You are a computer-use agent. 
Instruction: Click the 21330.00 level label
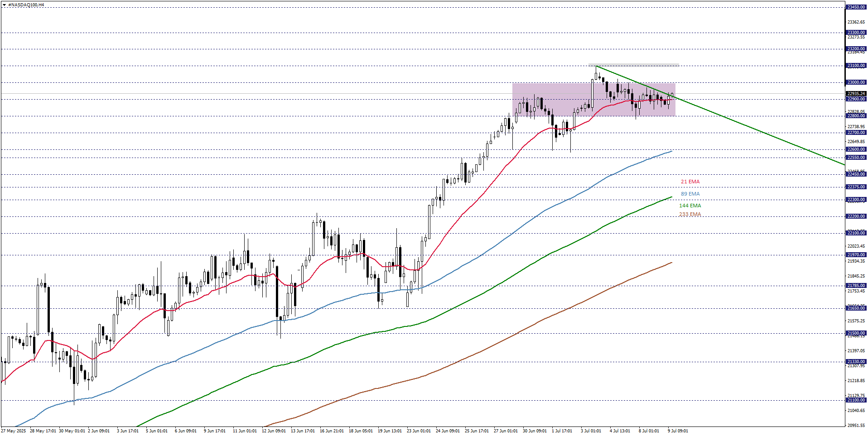pyautogui.click(x=856, y=362)
